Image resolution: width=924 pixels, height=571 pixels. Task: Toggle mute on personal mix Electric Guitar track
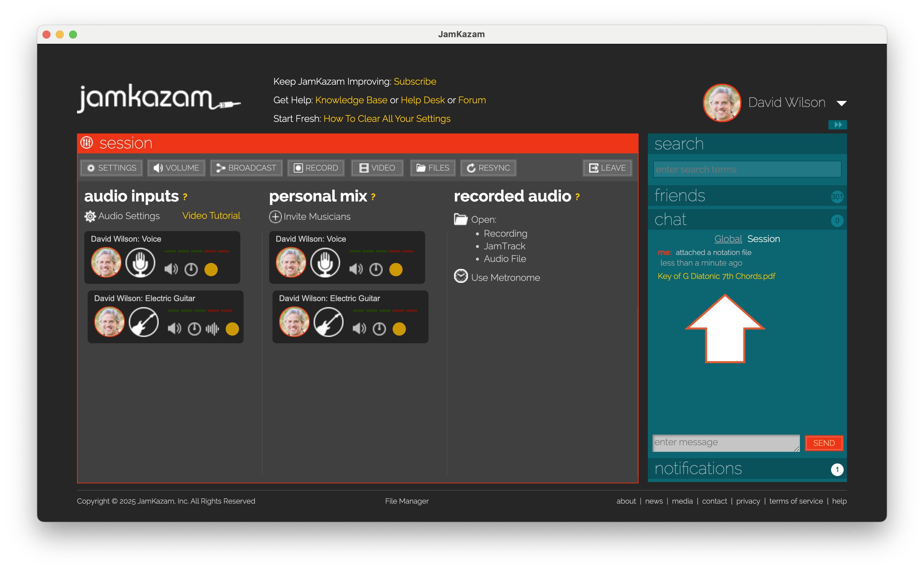coord(359,329)
